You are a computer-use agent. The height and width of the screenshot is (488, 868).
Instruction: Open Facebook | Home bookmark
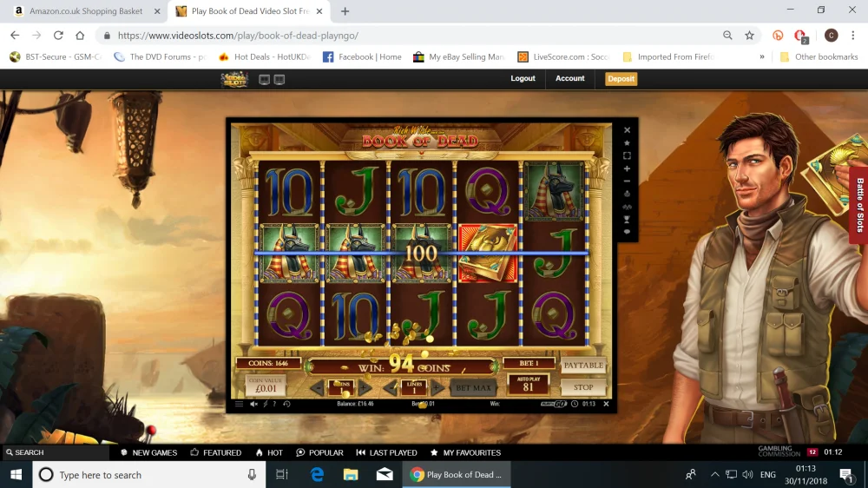point(362,56)
